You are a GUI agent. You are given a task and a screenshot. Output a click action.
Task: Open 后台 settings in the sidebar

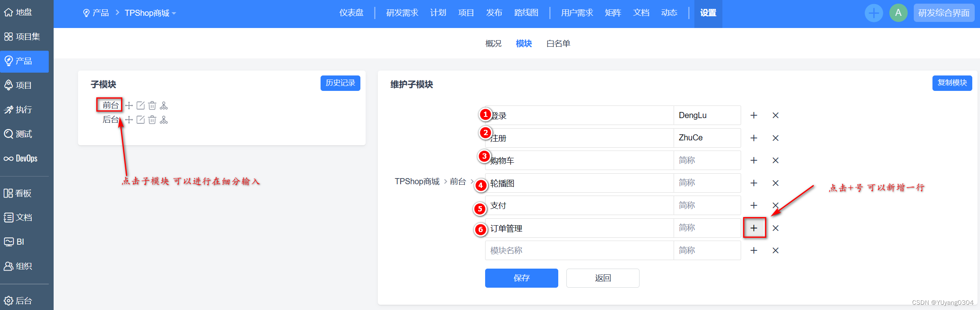pyautogui.click(x=18, y=301)
